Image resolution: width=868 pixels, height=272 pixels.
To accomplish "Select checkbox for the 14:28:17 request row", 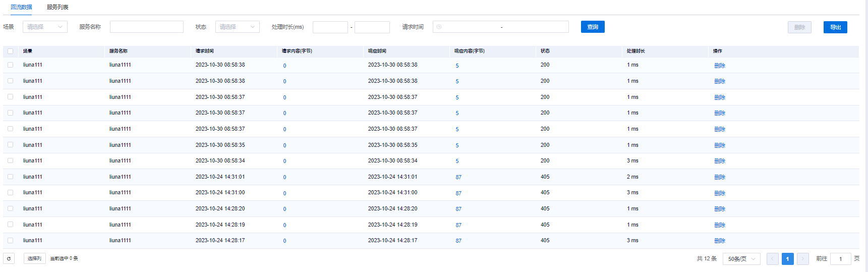I will tap(10, 240).
